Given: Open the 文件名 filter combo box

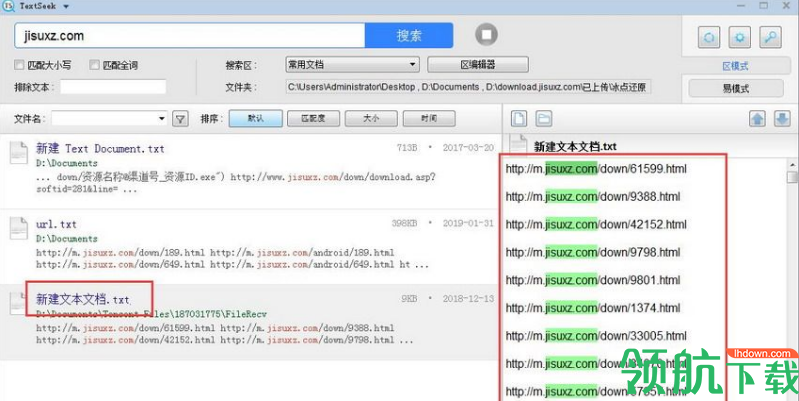Looking at the screenshot, I should (109, 119).
